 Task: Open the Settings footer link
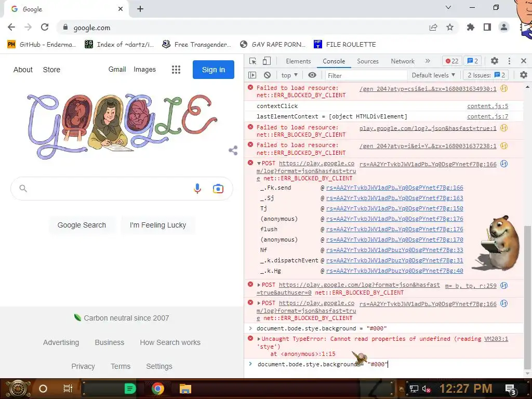(159, 366)
